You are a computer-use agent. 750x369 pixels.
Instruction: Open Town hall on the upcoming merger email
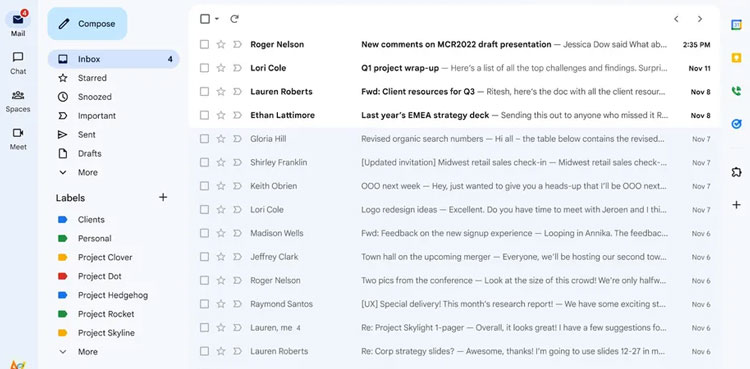tap(454, 257)
